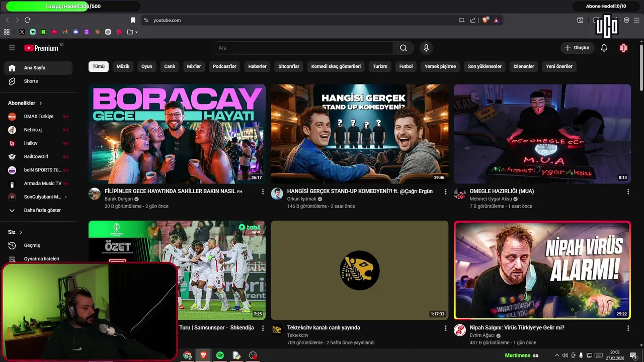Open Burak Durgun channel name link
Viewport: 644px width, 362px height.
tap(118, 199)
